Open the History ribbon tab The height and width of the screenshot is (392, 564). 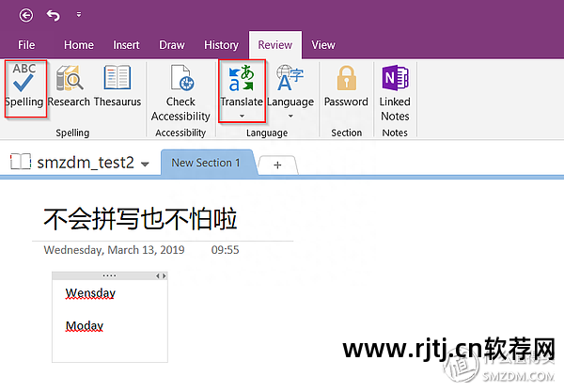click(221, 45)
